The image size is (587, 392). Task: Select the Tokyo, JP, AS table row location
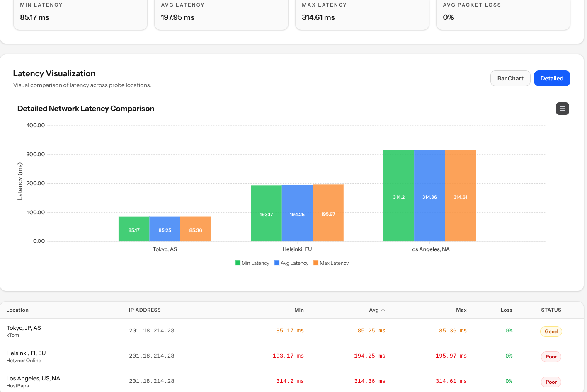pos(24,328)
